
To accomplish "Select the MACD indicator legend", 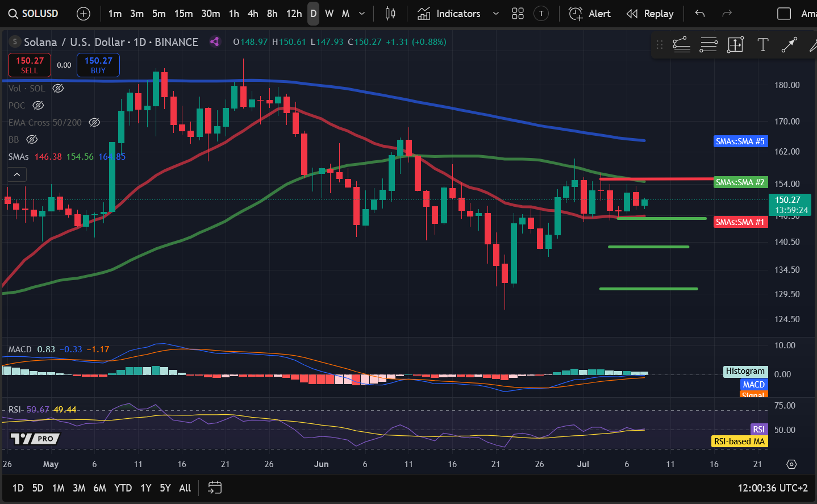I will click(20, 349).
